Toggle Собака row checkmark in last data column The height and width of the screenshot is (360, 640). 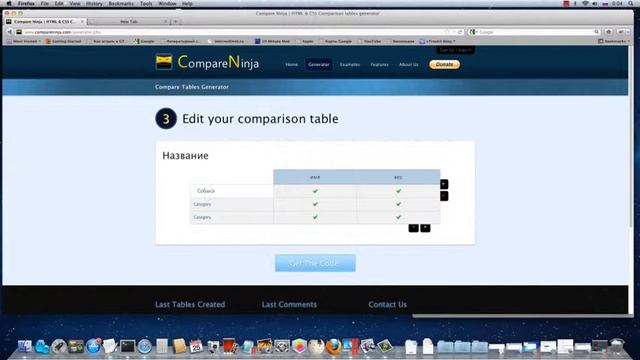398,191
